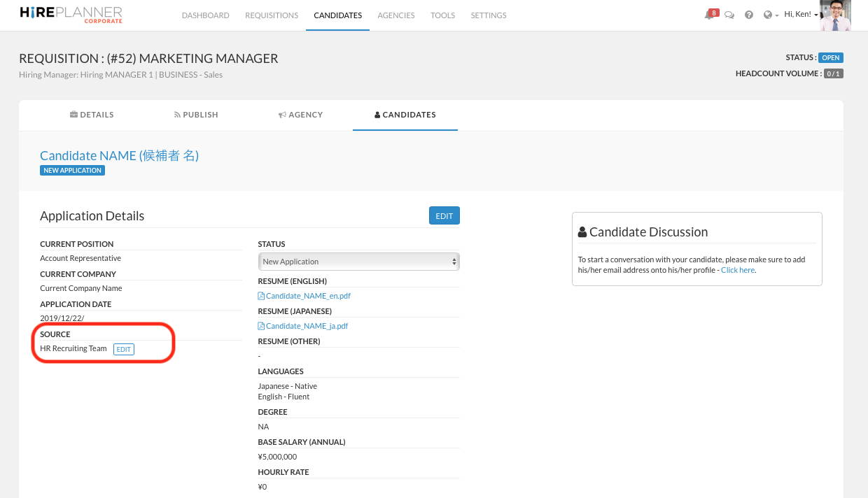Expand the Status dropdown showing New Application

358,262
